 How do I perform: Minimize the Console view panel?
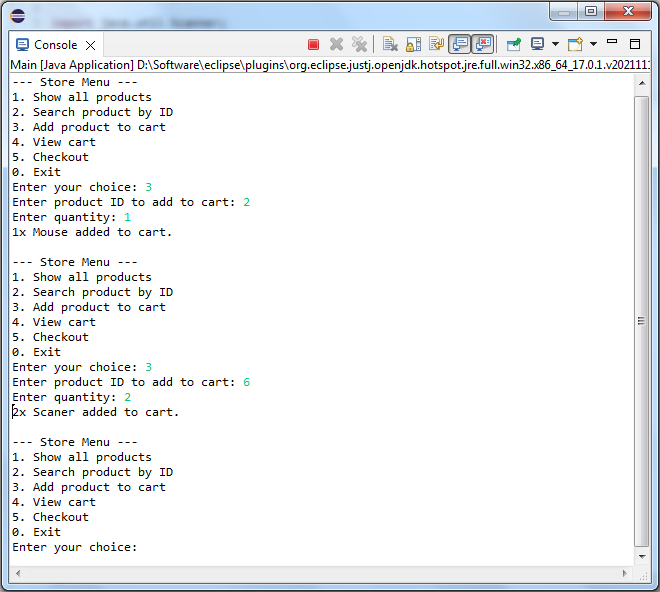click(x=612, y=43)
